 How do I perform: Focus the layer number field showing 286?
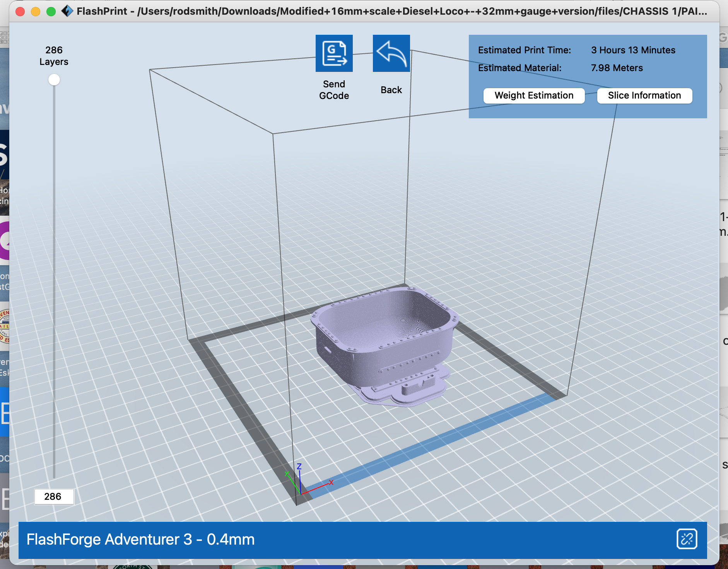[x=54, y=496]
